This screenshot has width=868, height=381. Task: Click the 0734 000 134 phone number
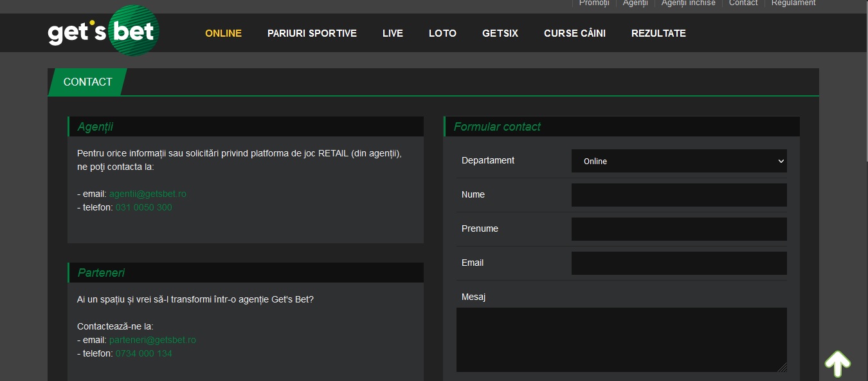pos(144,353)
